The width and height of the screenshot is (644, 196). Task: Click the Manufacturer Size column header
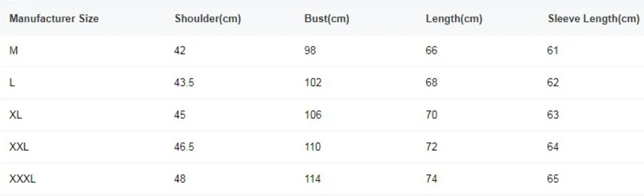tap(54, 19)
